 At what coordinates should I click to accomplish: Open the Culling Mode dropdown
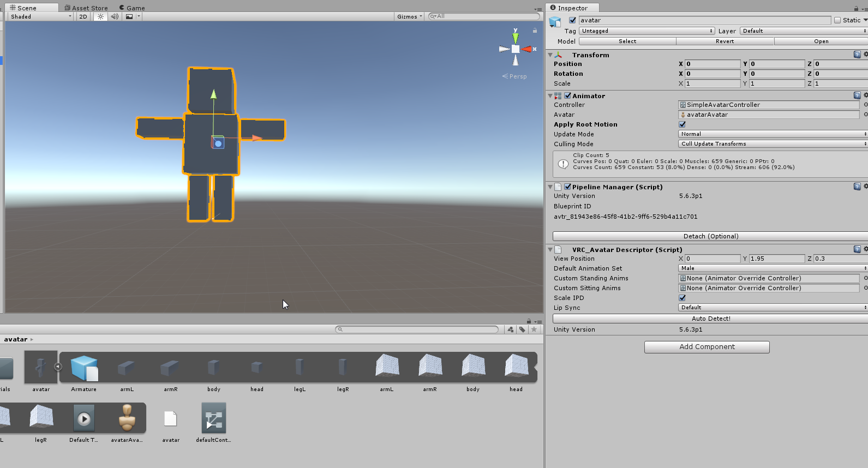[773, 144]
